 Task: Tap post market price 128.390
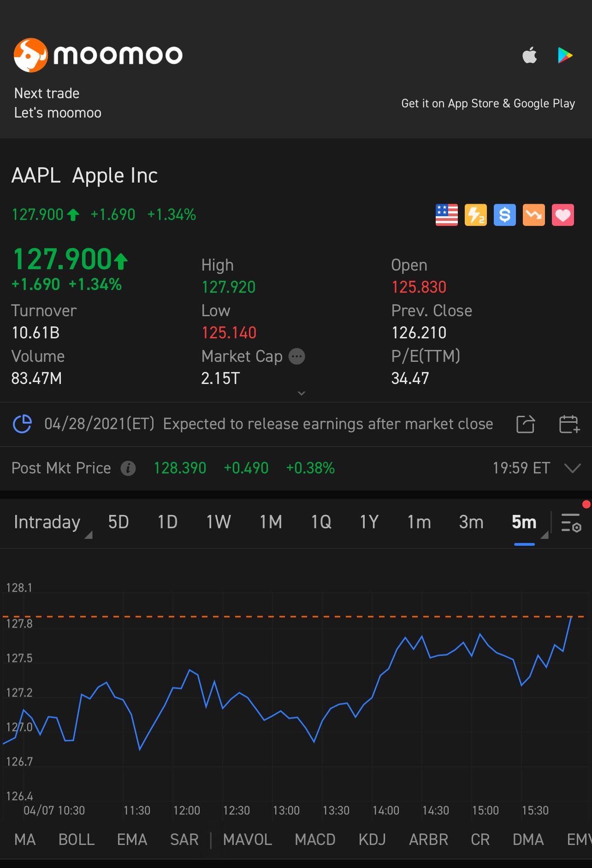pos(180,468)
